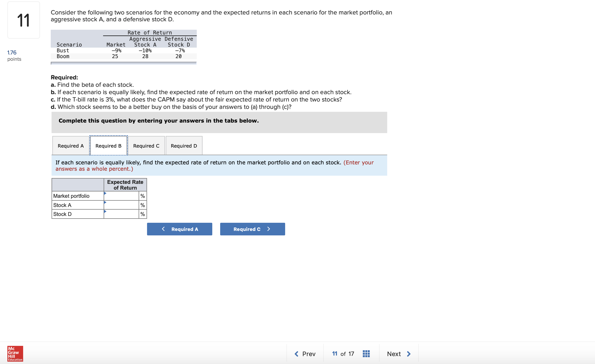Switch to the Required A tab
This screenshot has height=364, width=595.
(x=71, y=146)
